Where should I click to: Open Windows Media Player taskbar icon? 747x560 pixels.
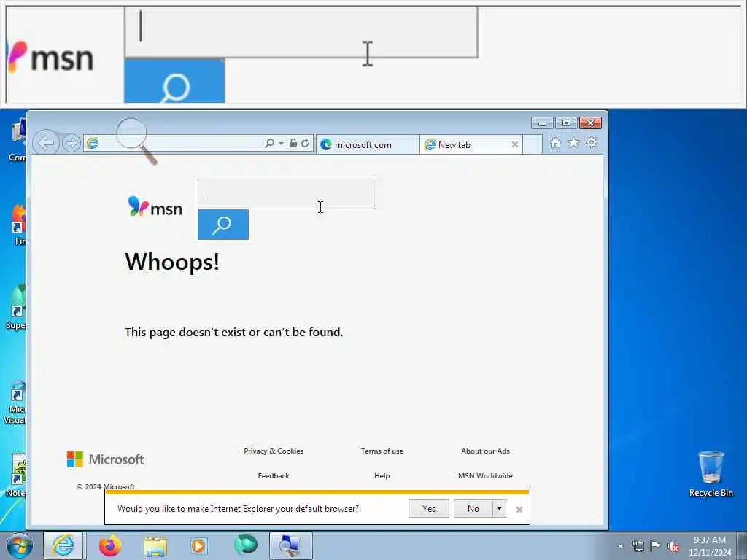tap(199, 545)
